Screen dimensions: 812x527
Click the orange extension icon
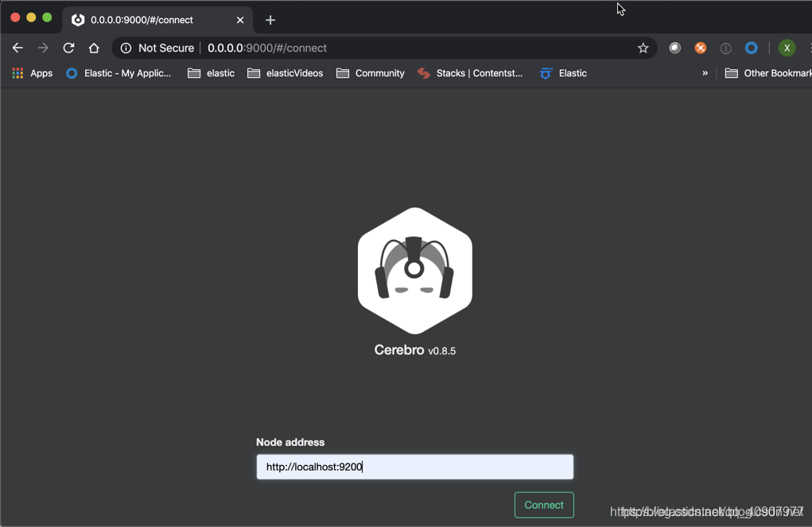[x=700, y=48]
